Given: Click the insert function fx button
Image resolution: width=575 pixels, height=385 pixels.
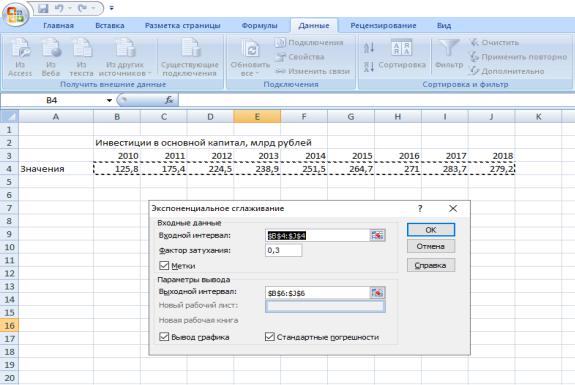Looking at the screenshot, I should 169,100.
